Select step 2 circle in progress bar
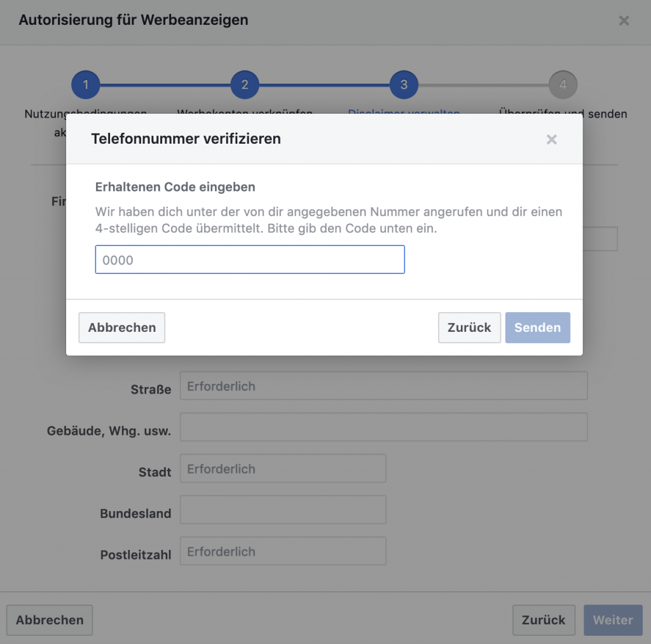Viewport: 651px width, 644px height. [x=245, y=85]
